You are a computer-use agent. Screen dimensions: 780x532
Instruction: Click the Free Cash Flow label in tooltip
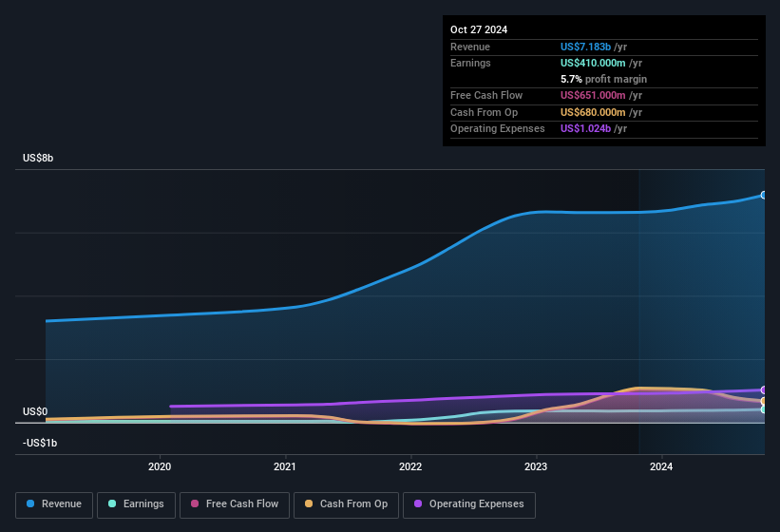pyautogui.click(x=486, y=95)
